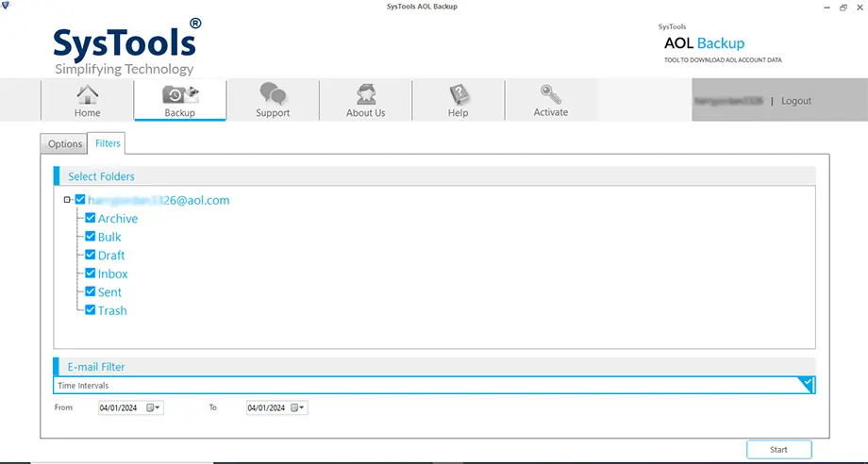Open calendar picker for To date

298,408
